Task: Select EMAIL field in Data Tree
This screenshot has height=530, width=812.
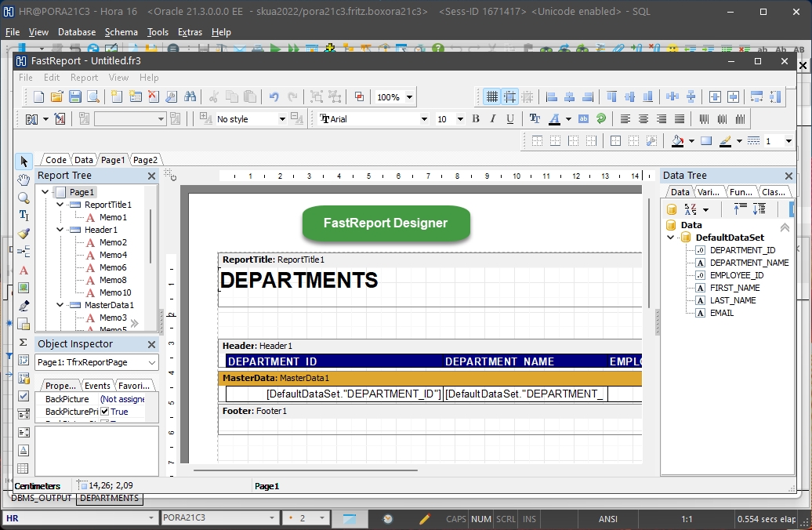Action: tap(721, 313)
